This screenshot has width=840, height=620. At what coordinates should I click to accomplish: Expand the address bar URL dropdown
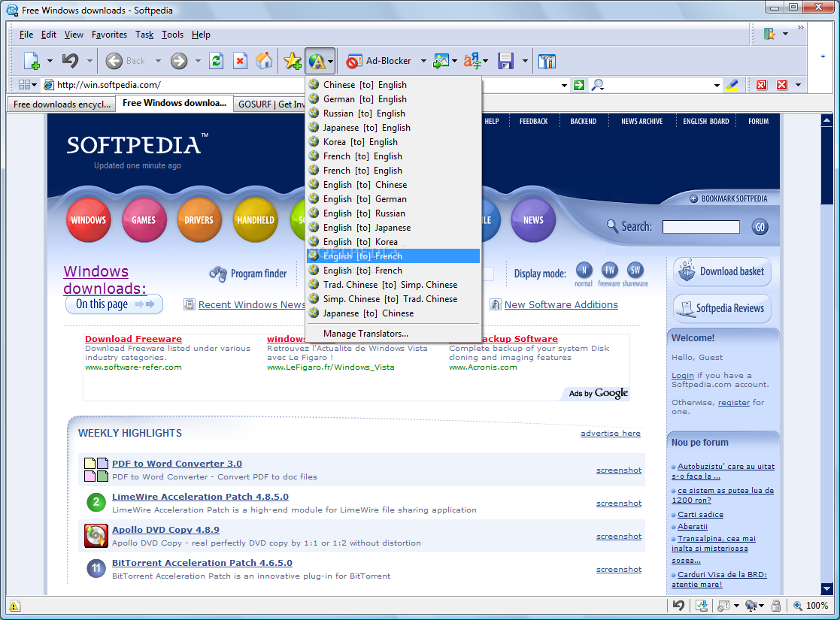tap(564, 85)
